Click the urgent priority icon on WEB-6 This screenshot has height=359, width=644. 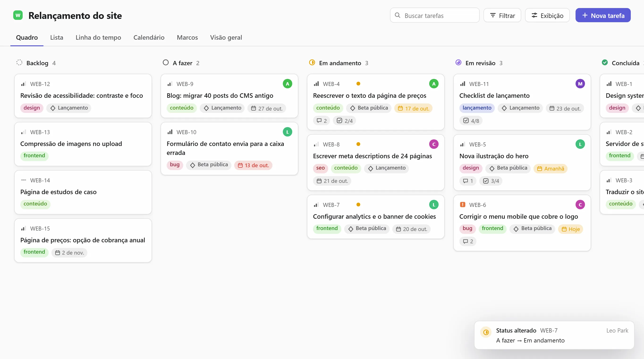click(462, 204)
